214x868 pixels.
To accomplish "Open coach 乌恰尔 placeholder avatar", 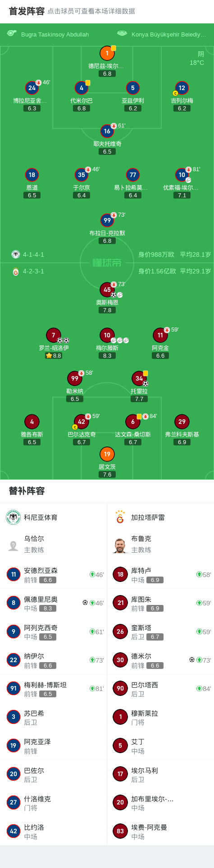I will pos(14,545).
